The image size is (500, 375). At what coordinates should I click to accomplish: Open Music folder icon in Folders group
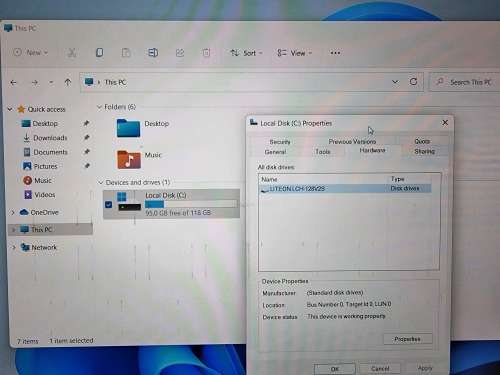tap(129, 159)
